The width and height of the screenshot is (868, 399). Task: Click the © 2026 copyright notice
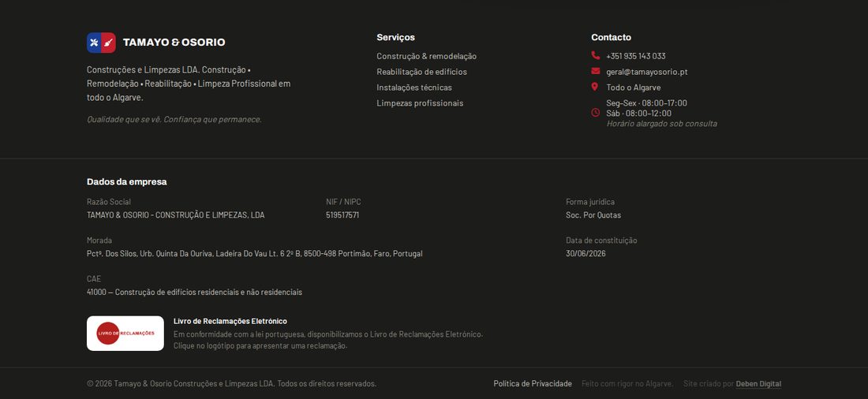(x=231, y=383)
